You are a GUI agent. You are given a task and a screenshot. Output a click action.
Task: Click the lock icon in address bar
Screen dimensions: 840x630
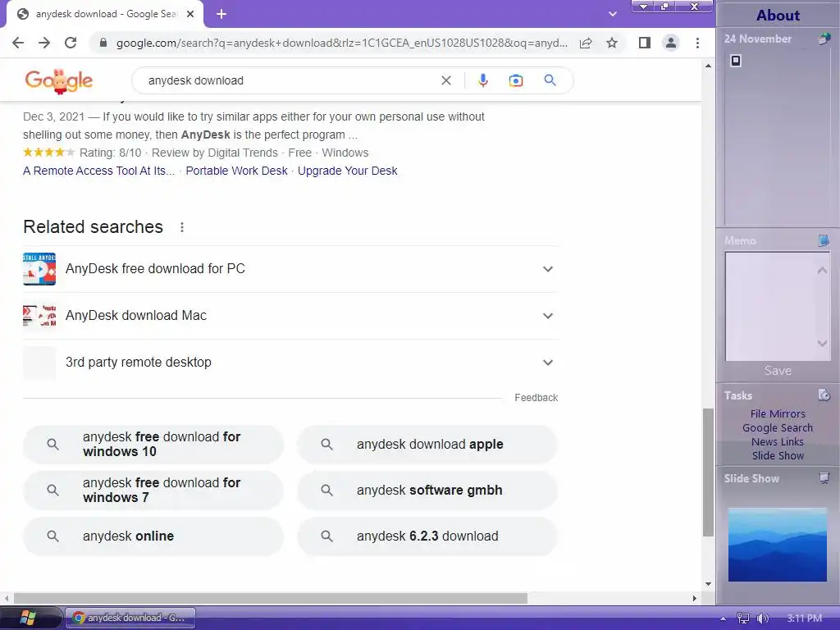pos(103,43)
